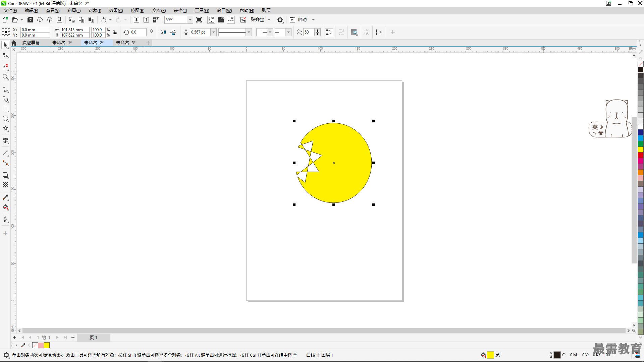Pick the red swatch in palette

coord(641,155)
